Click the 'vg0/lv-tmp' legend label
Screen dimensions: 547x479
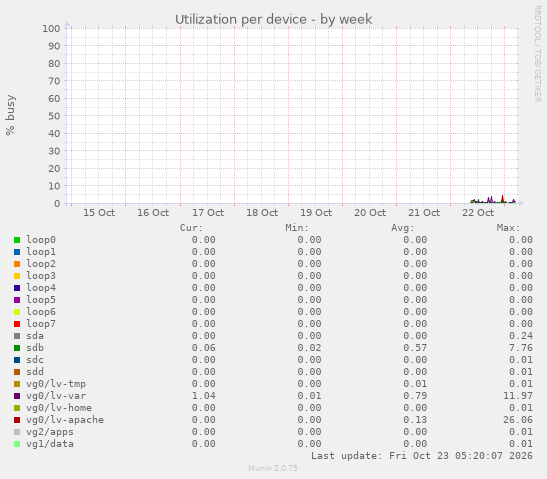tap(56, 384)
